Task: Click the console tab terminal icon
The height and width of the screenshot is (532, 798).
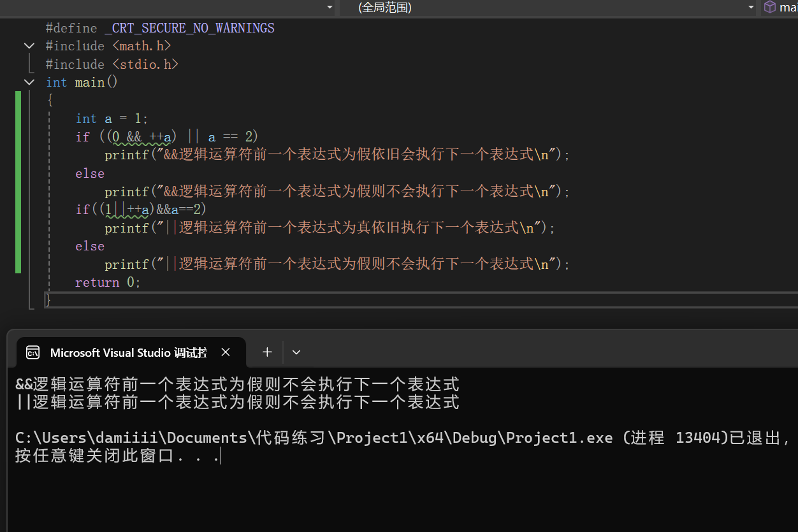Action: [x=33, y=352]
